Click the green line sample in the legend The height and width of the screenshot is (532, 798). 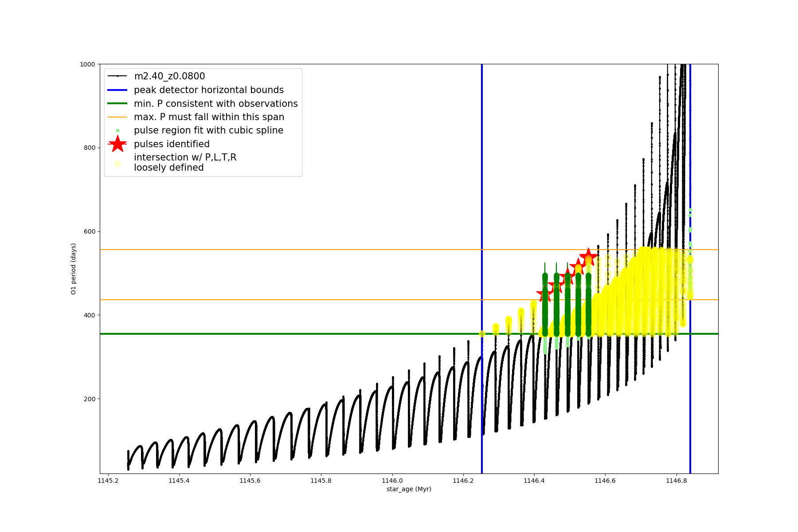[117, 104]
